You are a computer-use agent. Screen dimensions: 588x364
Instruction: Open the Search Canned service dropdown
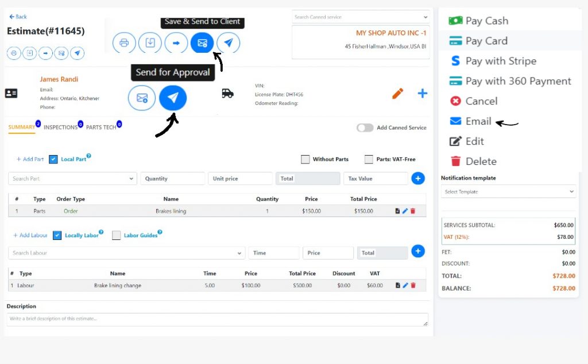(x=361, y=17)
